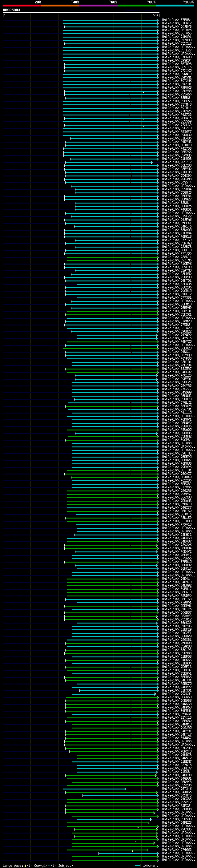Select hit label UniRef100_C3KHI2

pos(177,535)
